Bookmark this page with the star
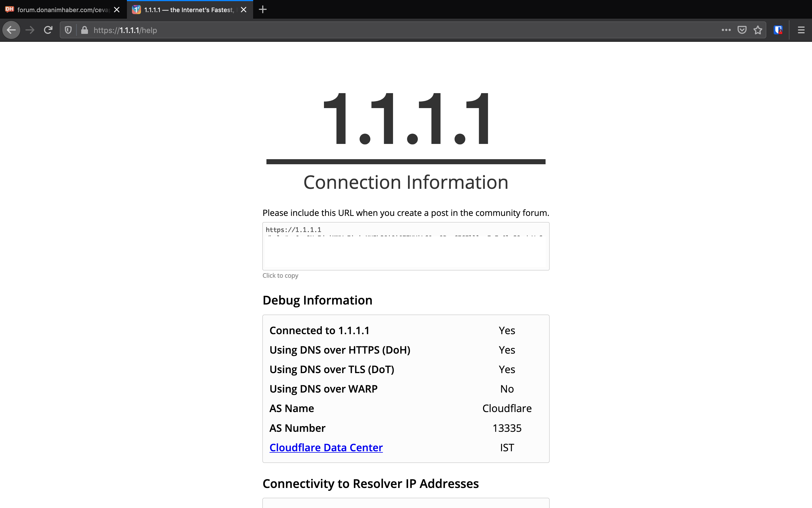This screenshot has height=508, width=812. click(x=758, y=30)
